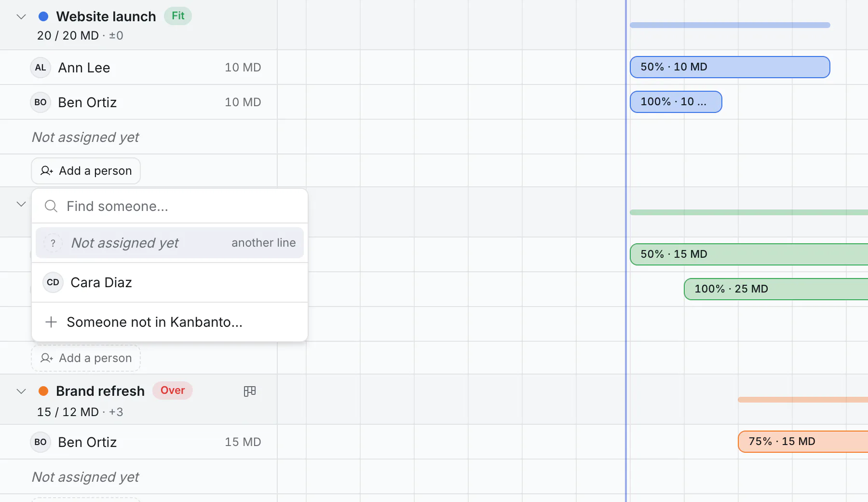Click the Brand refresh summary bar
868x502 pixels.
click(803, 400)
